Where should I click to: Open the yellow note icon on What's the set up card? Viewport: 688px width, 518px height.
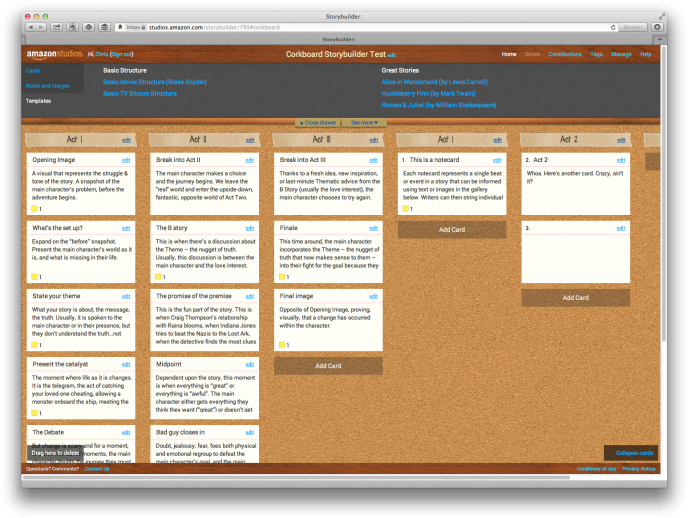34,277
